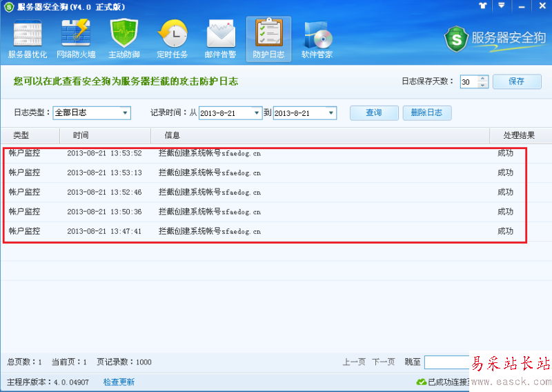The width and height of the screenshot is (552, 392).
Task: Sort by the 处理结果 column header
Action: [x=521, y=135]
